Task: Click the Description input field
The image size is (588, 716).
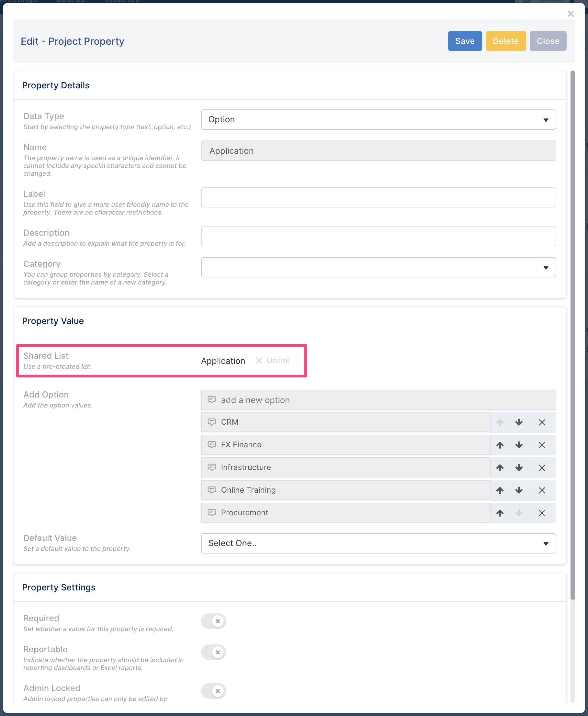Action: pyautogui.click(x=378, y=236)
